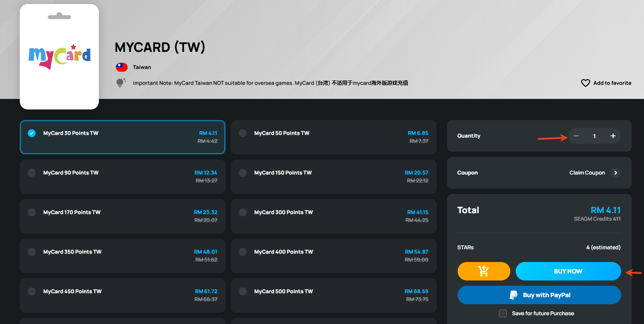Click the struck-through RM 4.42 price
This screenshot has width=644, height=324.
click(x=207, y=141)
